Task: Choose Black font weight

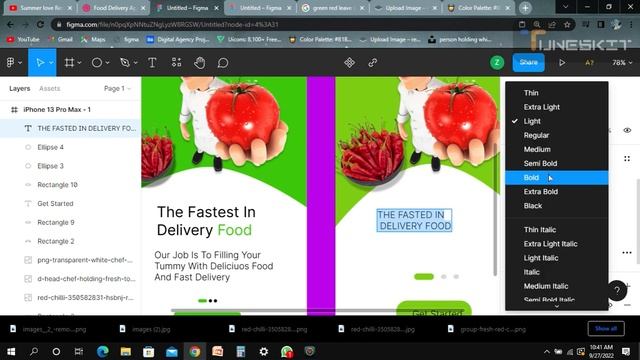Action: tap(557, 206)
